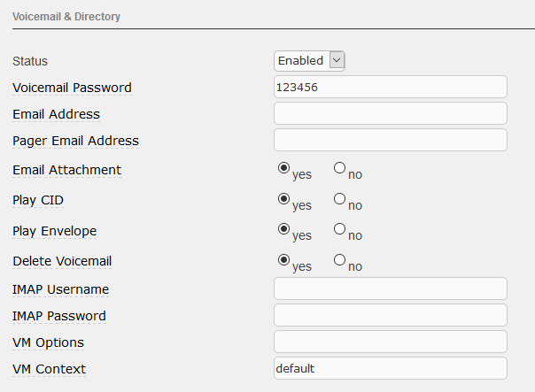This screenshot has width=535, height=392.
Task: Click the IMAP Username field
Action: pyautogui.click(x=391, y=288)
